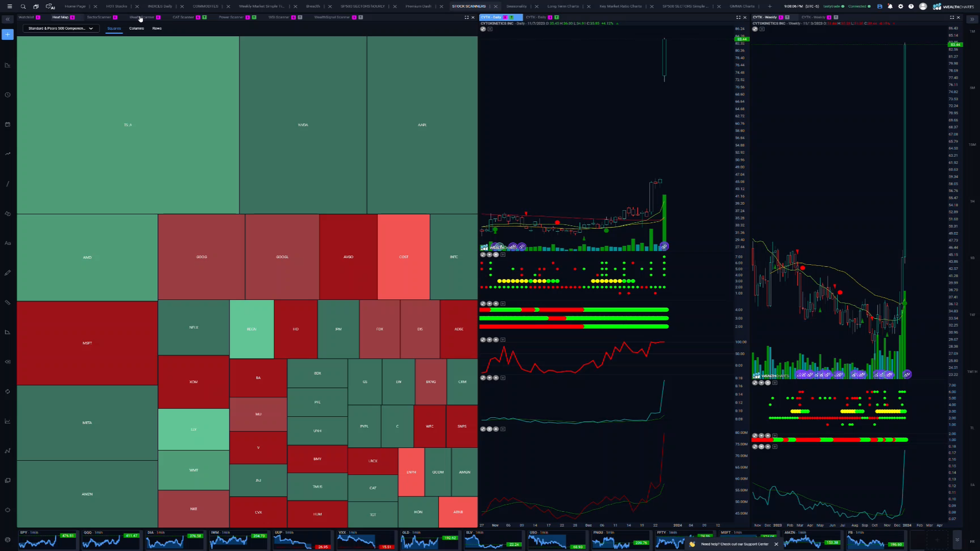The height and width of the screenshot is (551, 980).
Task: Select the 1M timeframe on right sidebar
Action: tap(972, 31)
